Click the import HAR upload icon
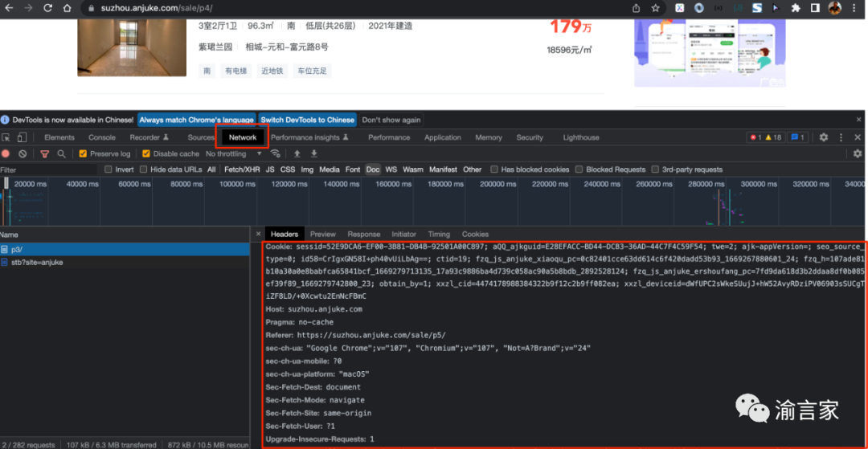868x449 pixels. coord(297,153)
